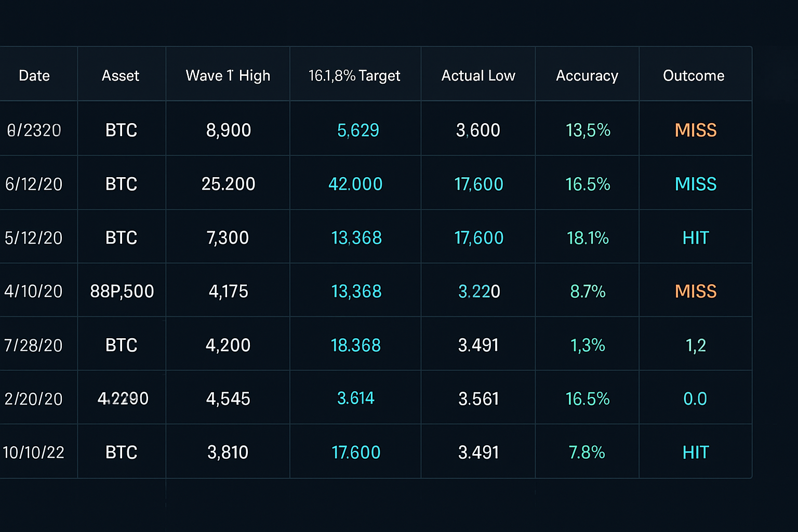
Task: Click the 25.200 Wave 1 High value
Action: pos(228,183)
